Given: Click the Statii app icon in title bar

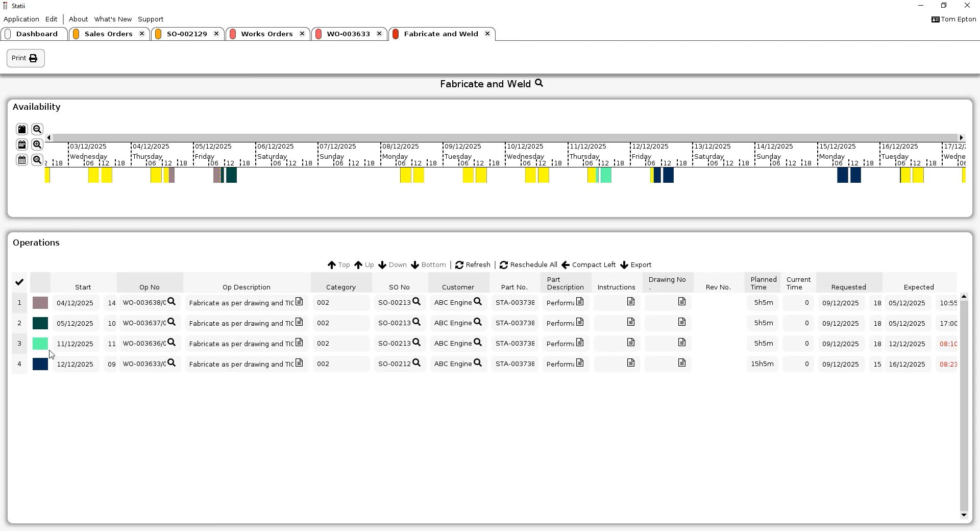Looking at the screenshot, I should point(5,6).
